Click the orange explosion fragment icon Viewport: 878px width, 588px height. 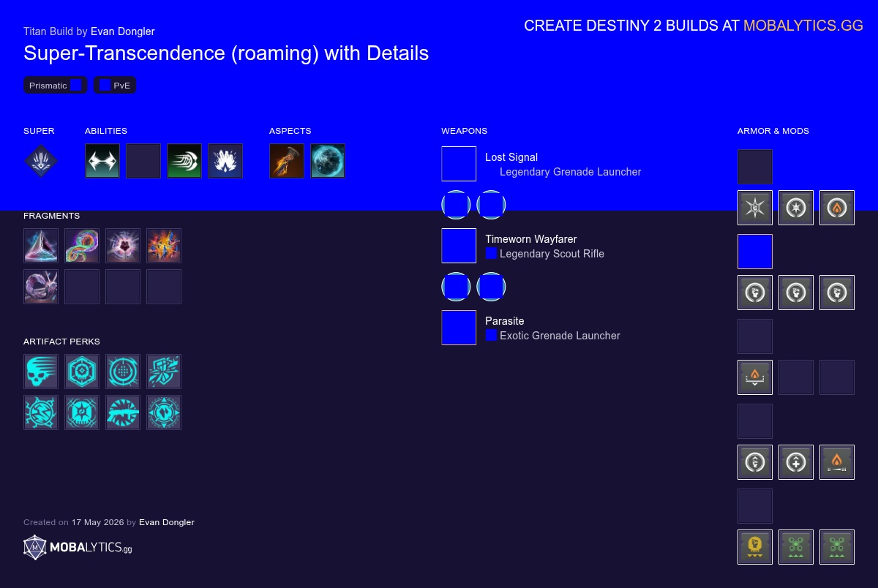(x=164, y=246)
